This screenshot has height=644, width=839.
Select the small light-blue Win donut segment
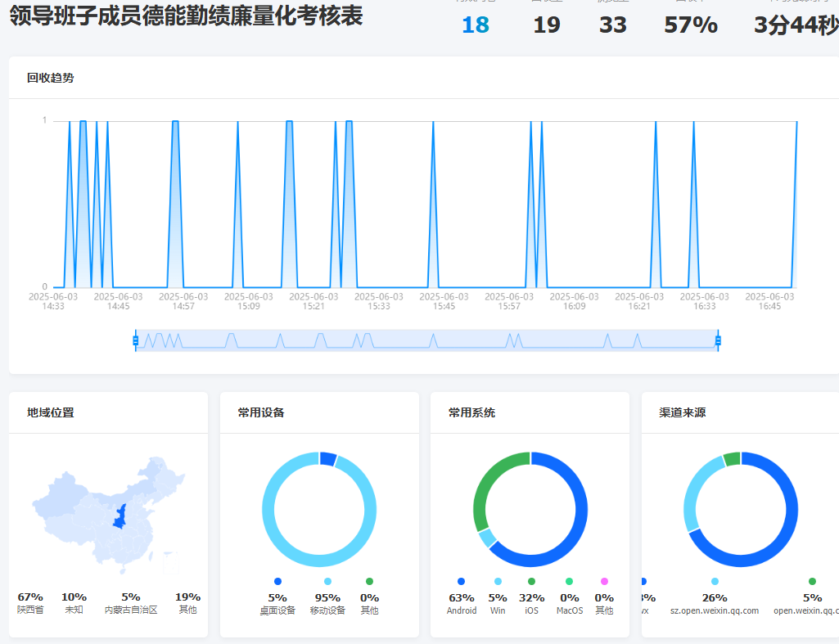coord(487,538)
